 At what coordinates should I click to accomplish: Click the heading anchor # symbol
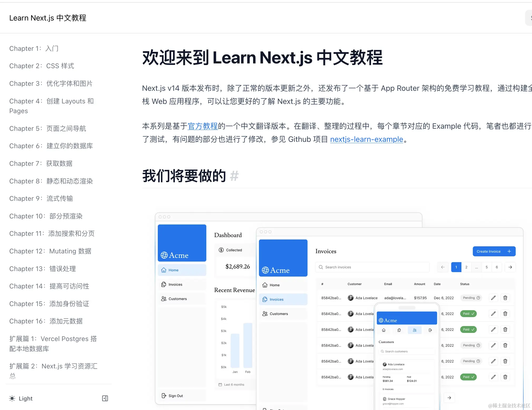[234, 176]
